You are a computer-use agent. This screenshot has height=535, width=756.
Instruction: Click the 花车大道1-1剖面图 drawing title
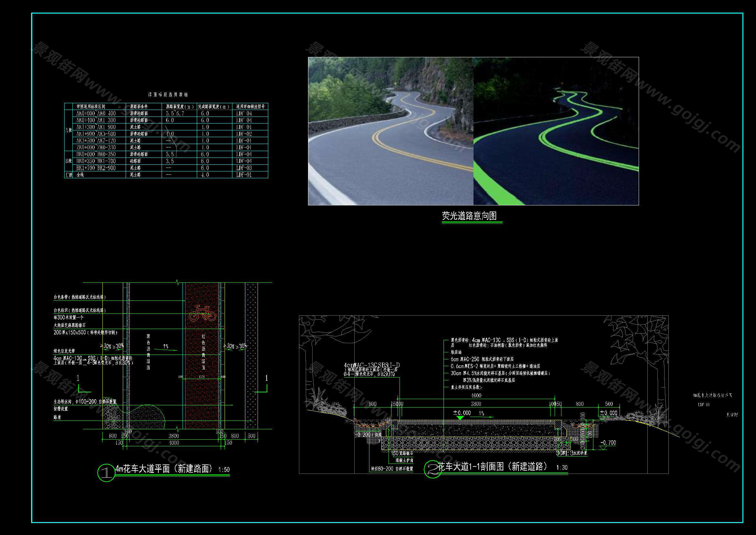493,466
